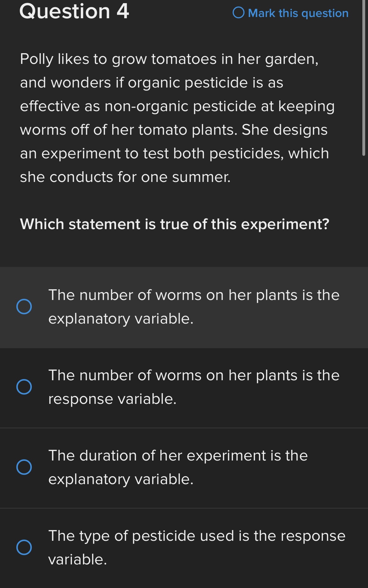
Task: Click the third answer option row
Action: pyautogui.click(x=184, y=467)
